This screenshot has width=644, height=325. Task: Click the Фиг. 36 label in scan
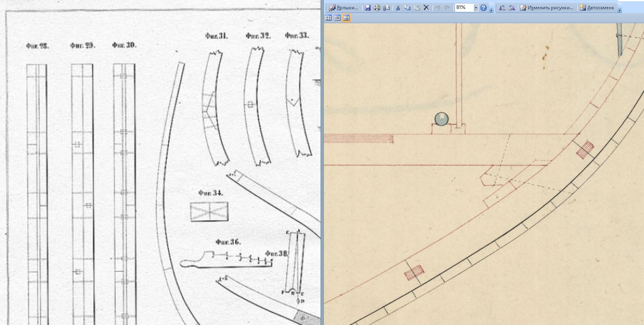click(228, 242)
